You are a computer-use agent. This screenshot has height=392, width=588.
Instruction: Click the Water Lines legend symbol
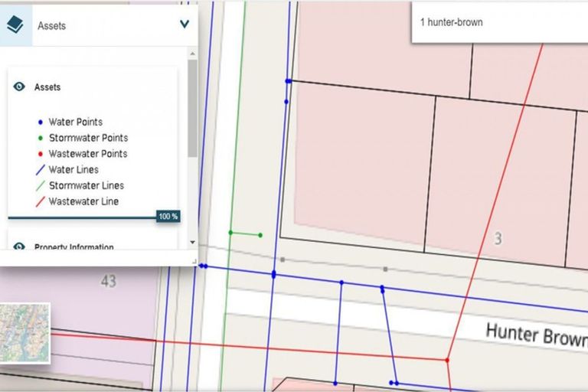[40, 170]
